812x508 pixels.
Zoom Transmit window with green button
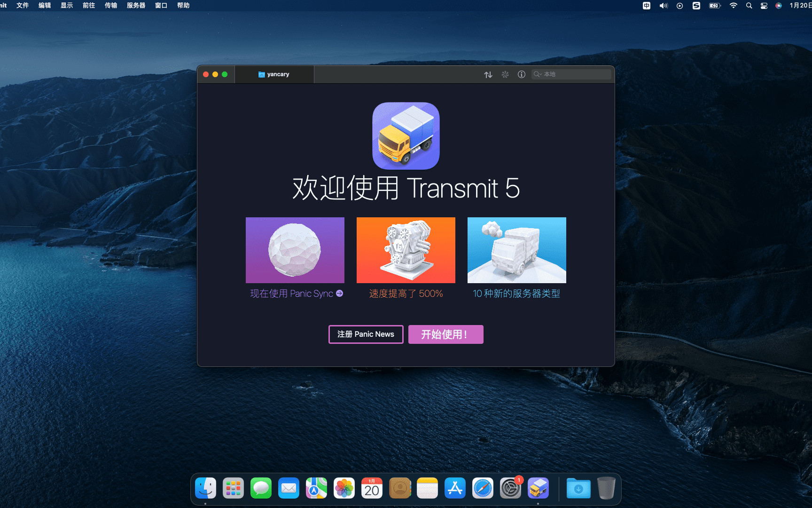tap(225, 74)
